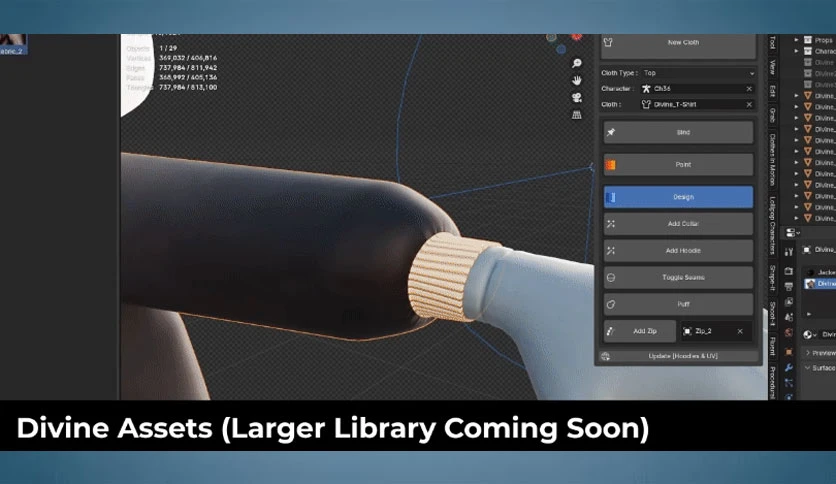Click the Add Hoodie button
The height and width of the screenshot is (484, 836).
(679, 251)
